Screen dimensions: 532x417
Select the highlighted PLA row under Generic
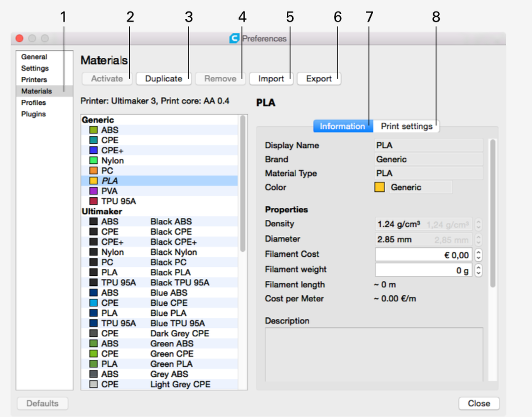160,181
